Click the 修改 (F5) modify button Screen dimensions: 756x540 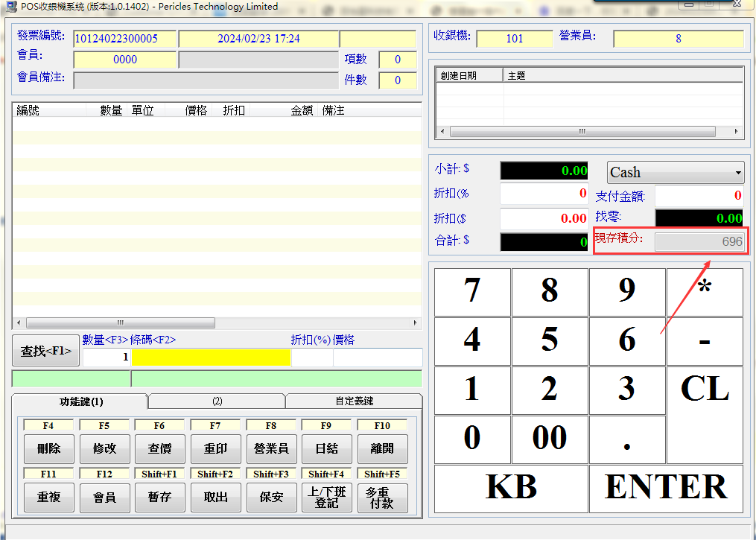click(x=104, y=448)
